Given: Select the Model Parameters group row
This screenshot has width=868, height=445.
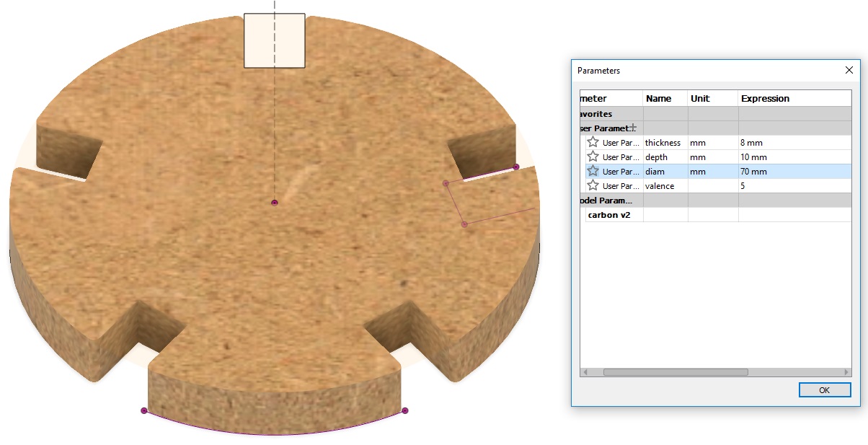Looking at the screenshot, I should pos(716,201).
